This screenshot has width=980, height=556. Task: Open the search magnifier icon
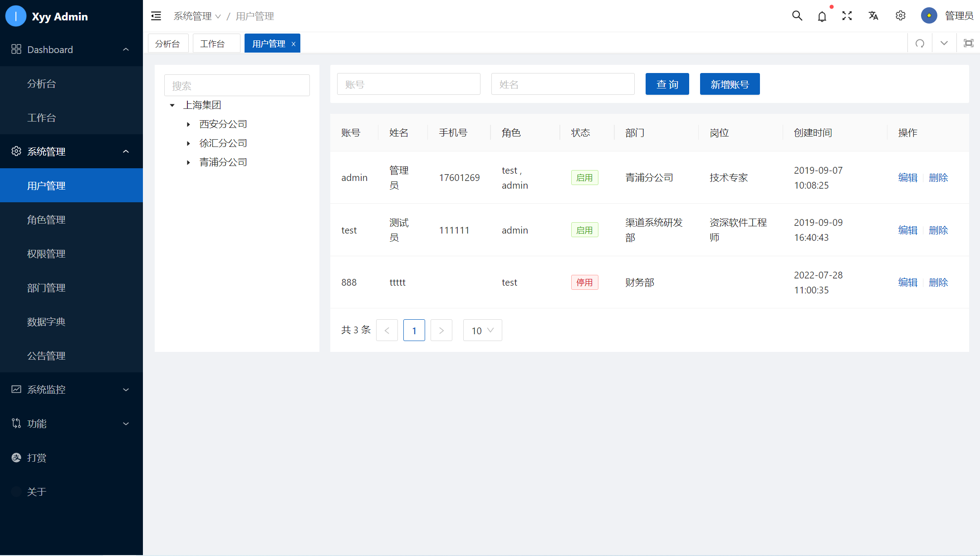click(797, 16)
